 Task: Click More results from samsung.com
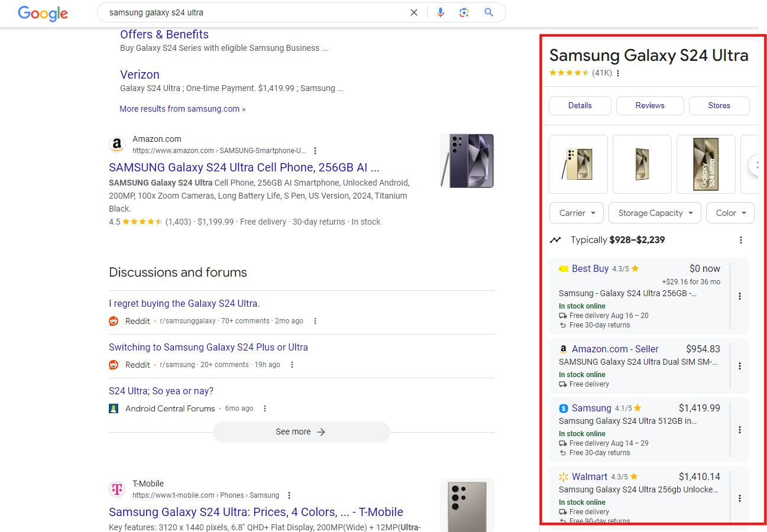click(182, 109)
